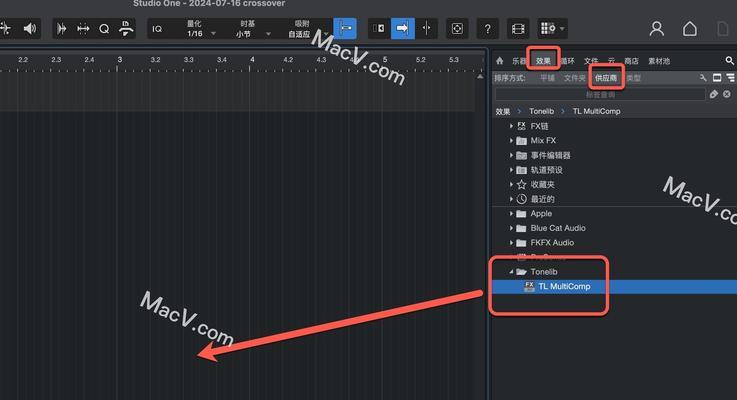The width and height of the screenshot is (737, 400).
Task: Click the video filmstrip icon
Action: 518,29
